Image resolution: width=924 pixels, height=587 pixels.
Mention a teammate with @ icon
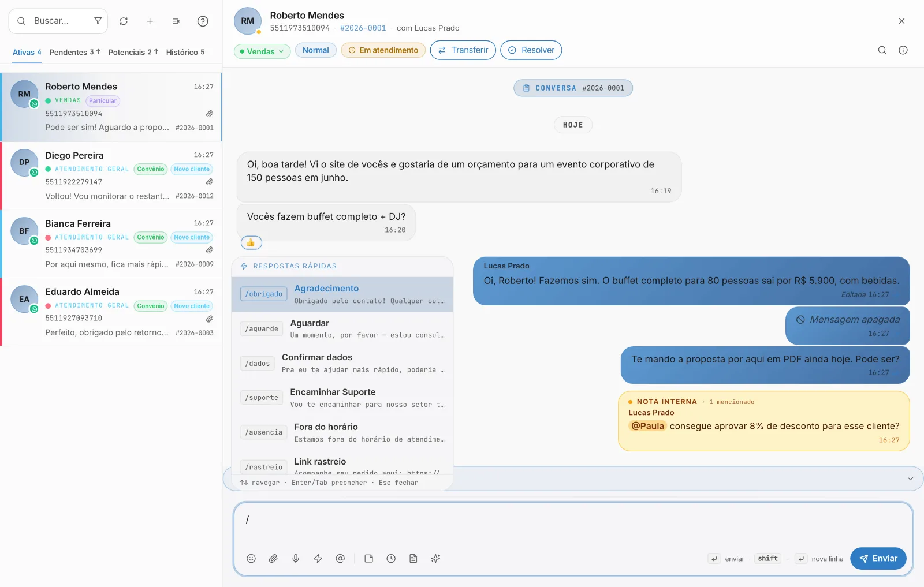pos(340,558)
